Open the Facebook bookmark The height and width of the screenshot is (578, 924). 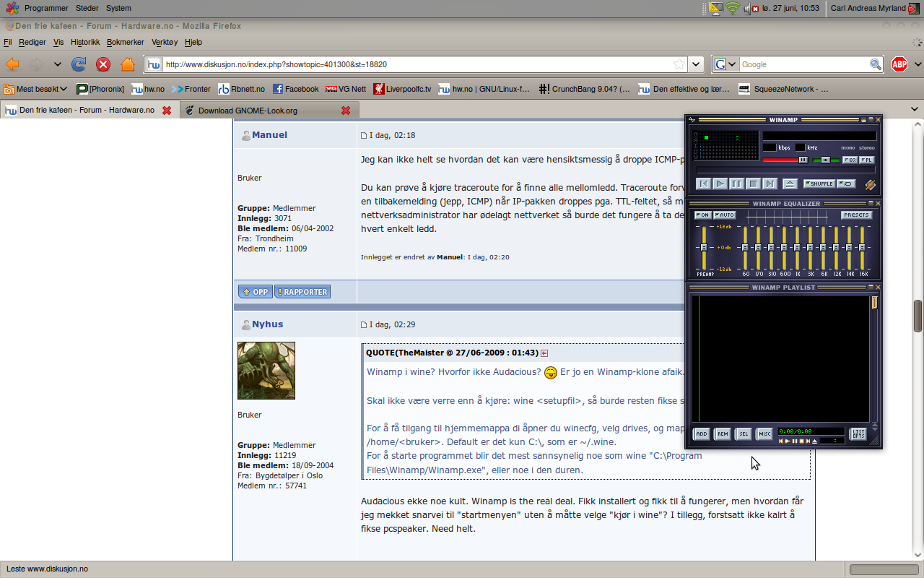click(x=295, y=89)
